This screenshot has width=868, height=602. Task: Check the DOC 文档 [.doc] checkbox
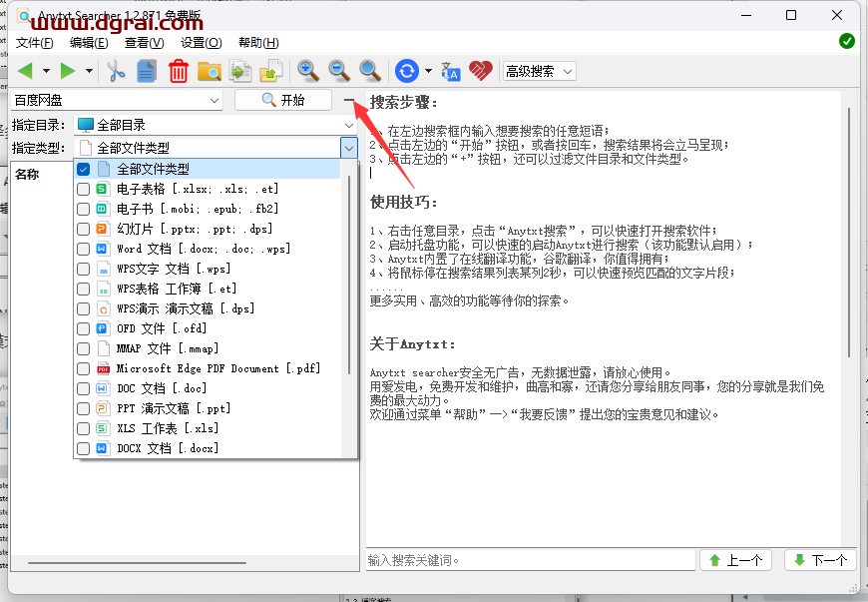(x=84, y=388)
